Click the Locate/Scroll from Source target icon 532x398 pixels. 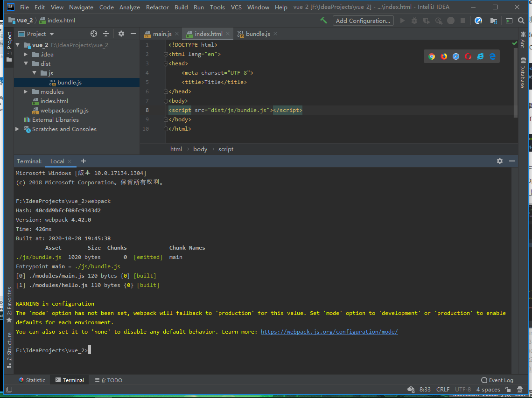[x=94, y=34]
